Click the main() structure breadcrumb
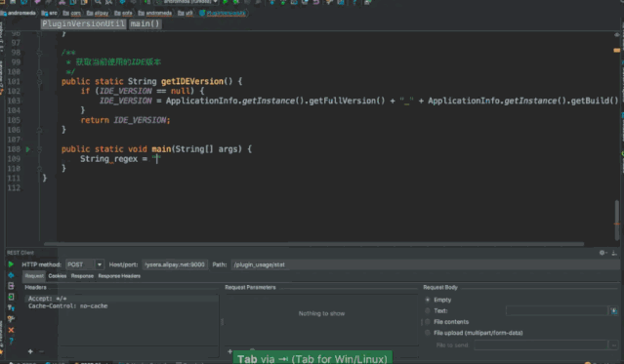The width and height of the screenshot is (624, 364). pyautogui.click(x=145, y=23)
